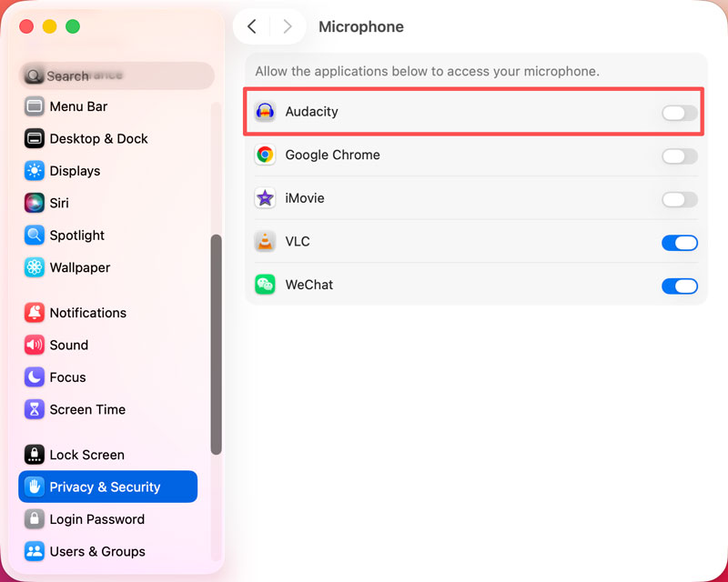728x582 pixels.
Task: Enable microphone access for Audacity
Action: click(679, 112)
